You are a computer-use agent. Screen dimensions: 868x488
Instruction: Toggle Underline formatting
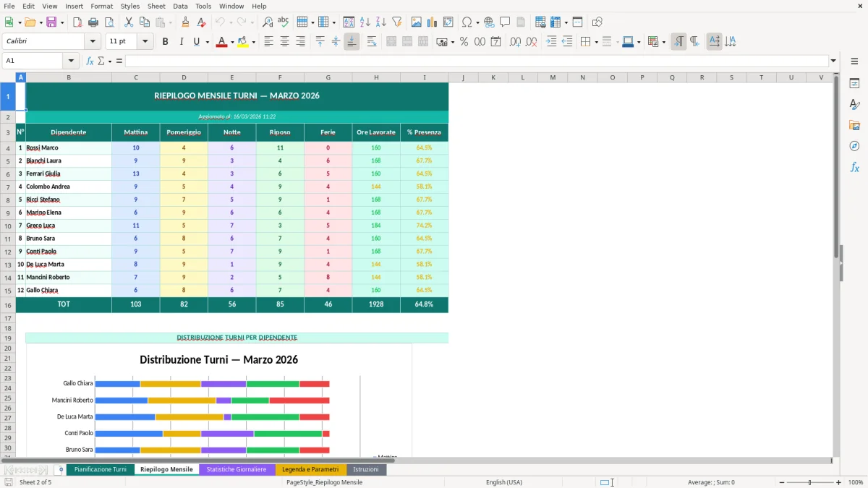[x=196, y=42]
